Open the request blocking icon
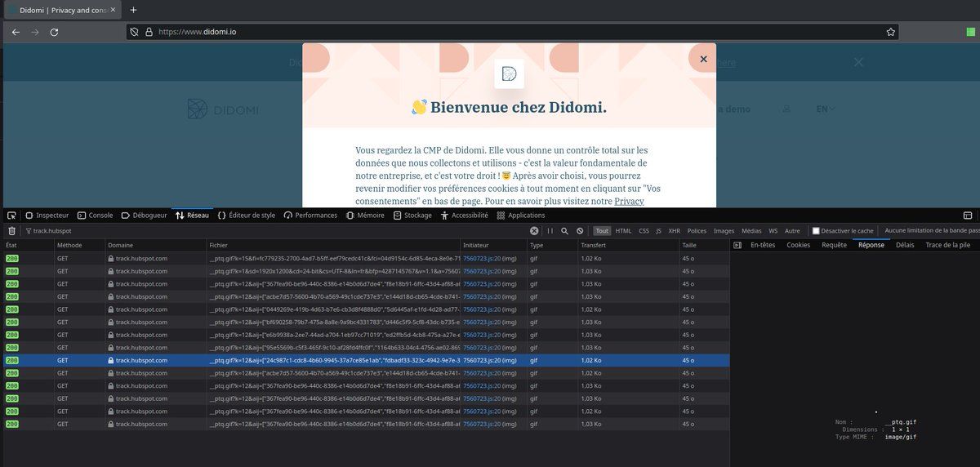Image resolution: width=980 pixels, height=467 pixels. click(579, 231)
